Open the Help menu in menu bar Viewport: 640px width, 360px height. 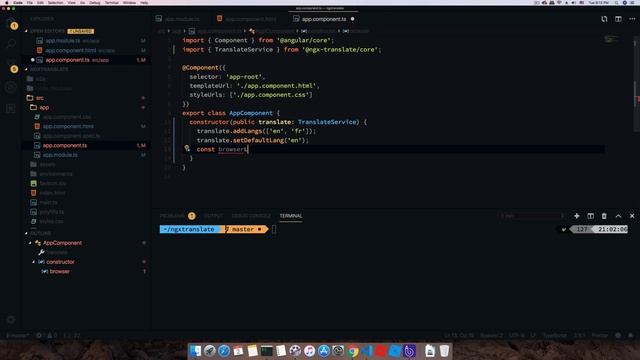point(144,2)
